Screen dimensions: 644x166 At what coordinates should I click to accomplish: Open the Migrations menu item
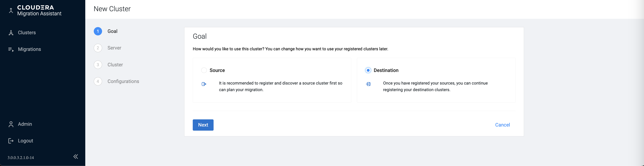tap(29, 49)
